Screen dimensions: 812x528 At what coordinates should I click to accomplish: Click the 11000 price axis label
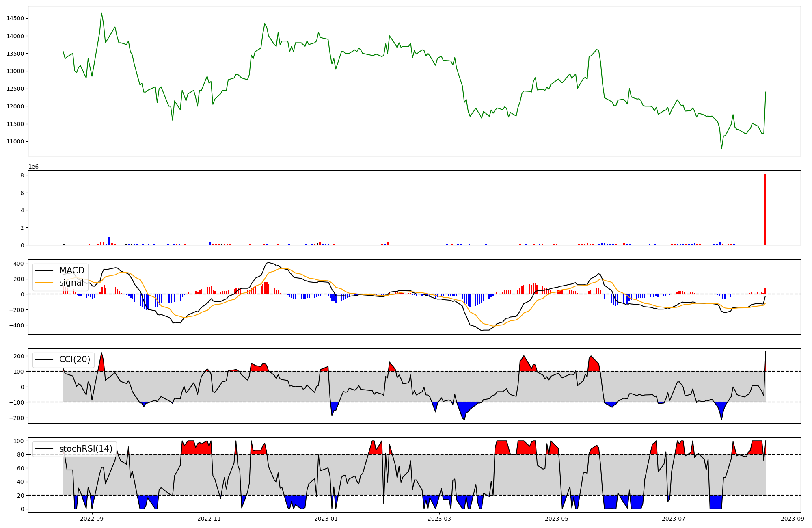click(x=15, y=142)
